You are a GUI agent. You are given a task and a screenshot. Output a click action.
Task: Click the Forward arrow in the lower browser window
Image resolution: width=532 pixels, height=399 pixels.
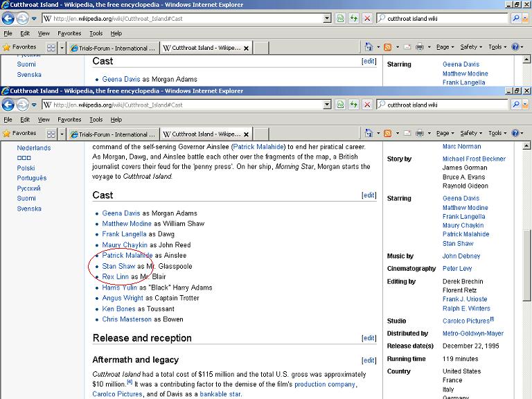pos(22,105)
